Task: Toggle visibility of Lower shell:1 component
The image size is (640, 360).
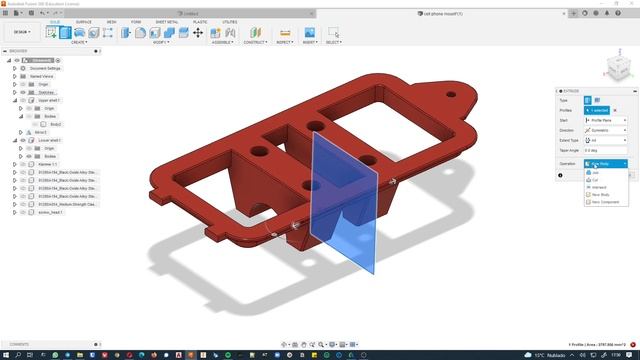Action: click(x=23, y=140)
